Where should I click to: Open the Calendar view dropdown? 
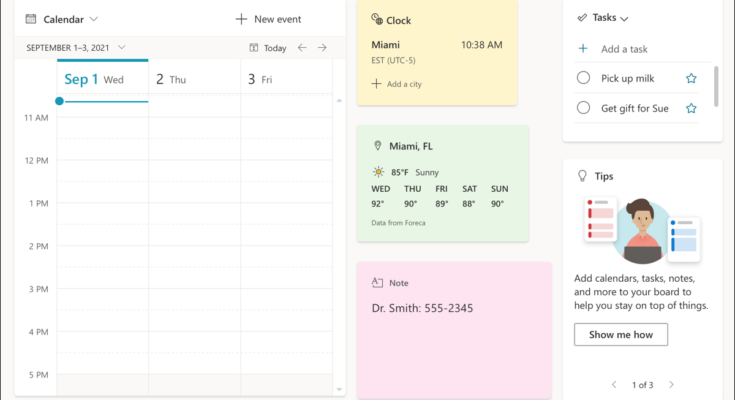point(93,19)
